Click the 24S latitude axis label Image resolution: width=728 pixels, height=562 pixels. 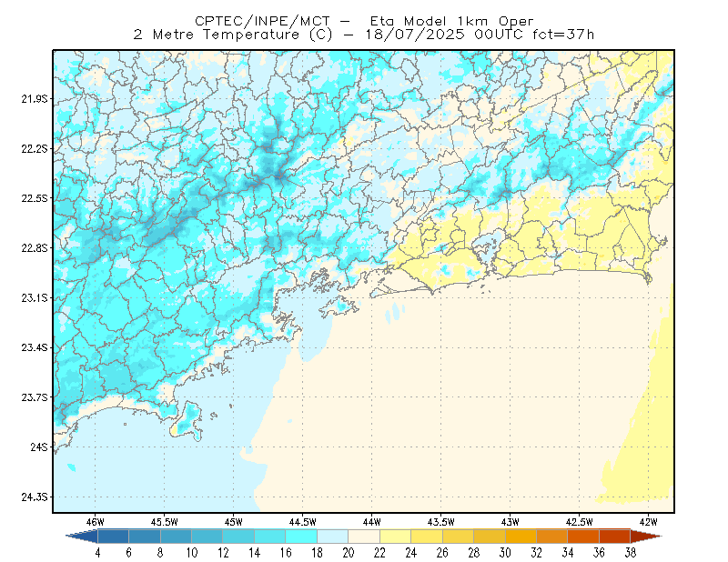(39, 447)
